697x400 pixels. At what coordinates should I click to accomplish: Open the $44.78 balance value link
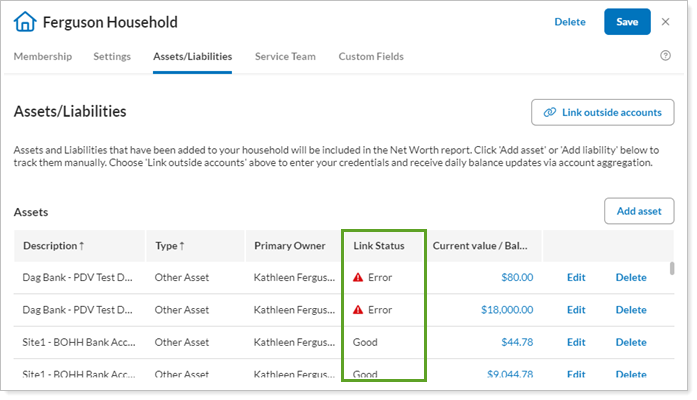(x=514, y=342)
